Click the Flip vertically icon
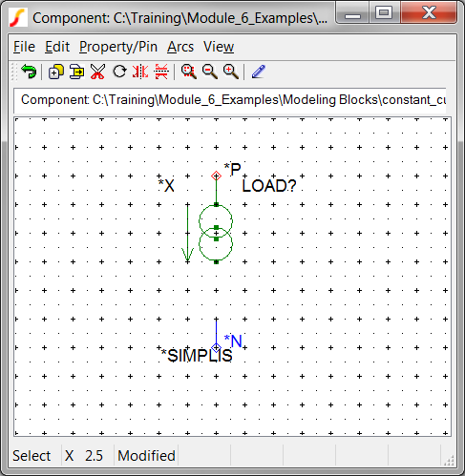The height and width of the screenshot is (476, 465). coord(161,72)
